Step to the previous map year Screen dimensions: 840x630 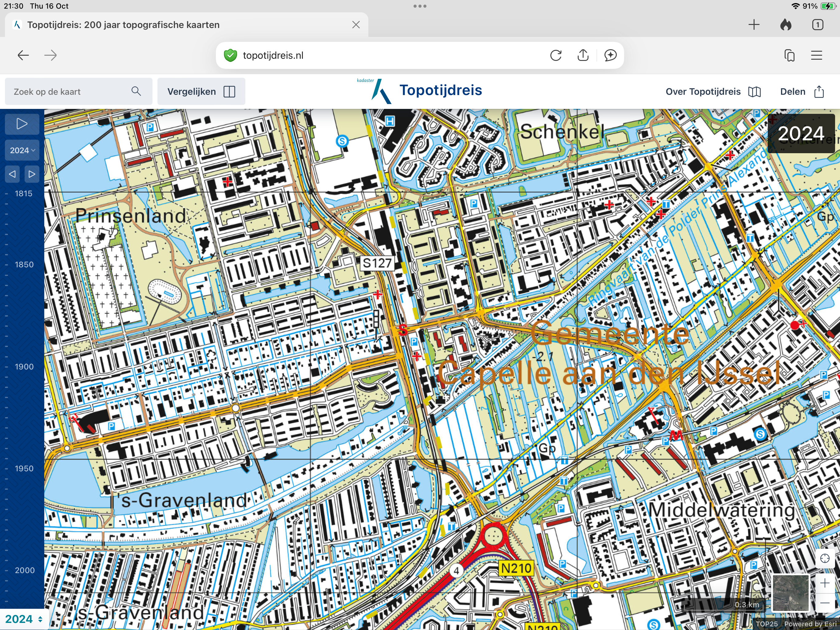[13, 174]
